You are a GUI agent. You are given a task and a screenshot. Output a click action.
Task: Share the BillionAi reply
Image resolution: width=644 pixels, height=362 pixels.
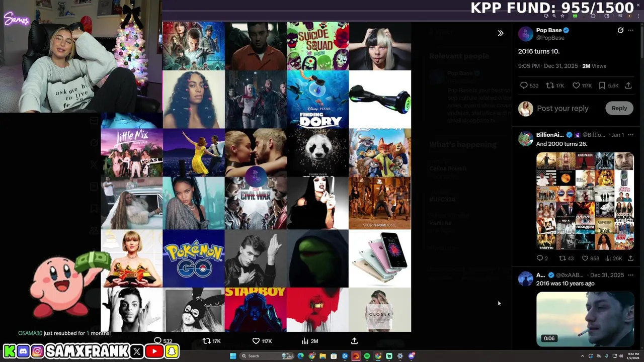(630, 258)
